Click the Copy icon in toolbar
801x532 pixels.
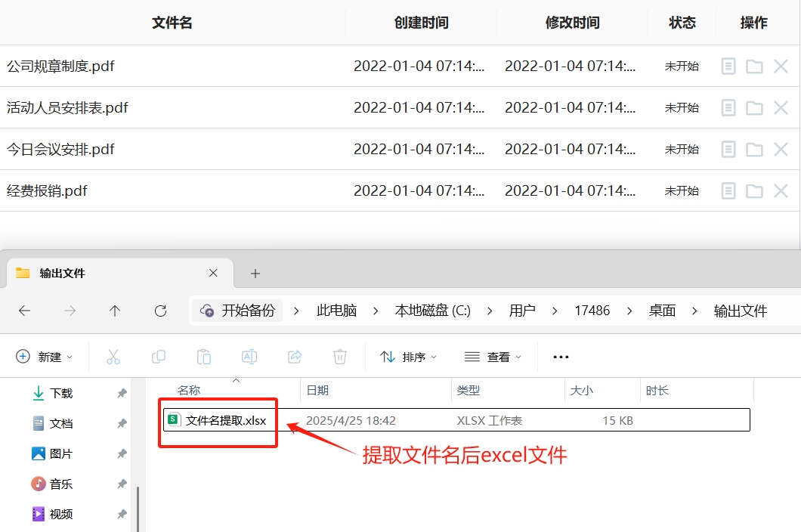coord(159,357)
